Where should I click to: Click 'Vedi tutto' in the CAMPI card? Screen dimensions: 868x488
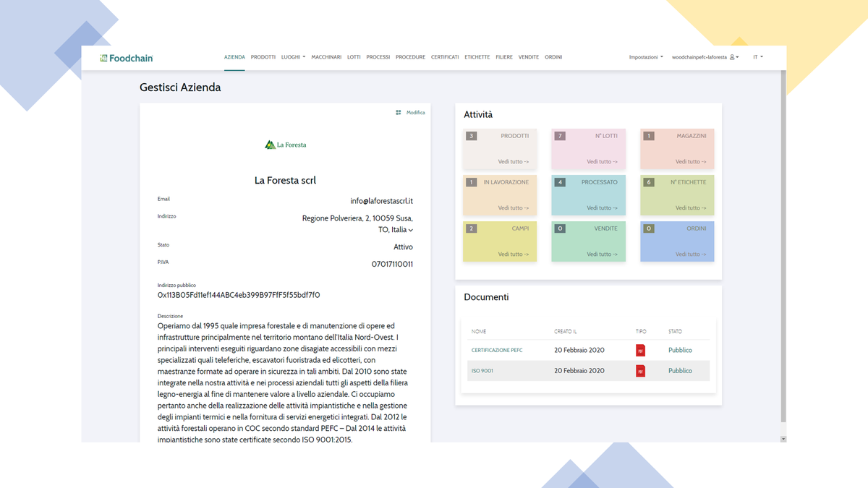point(514,254)
